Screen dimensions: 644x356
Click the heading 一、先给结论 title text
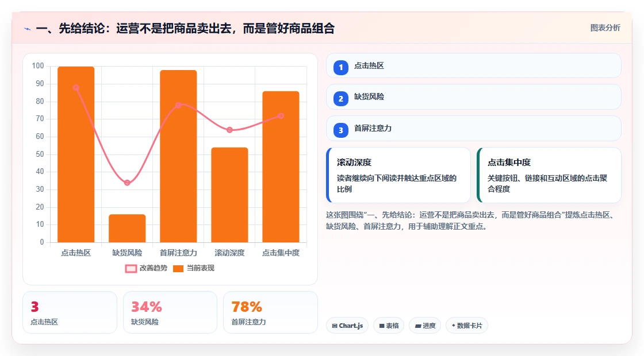coord(185,29)
